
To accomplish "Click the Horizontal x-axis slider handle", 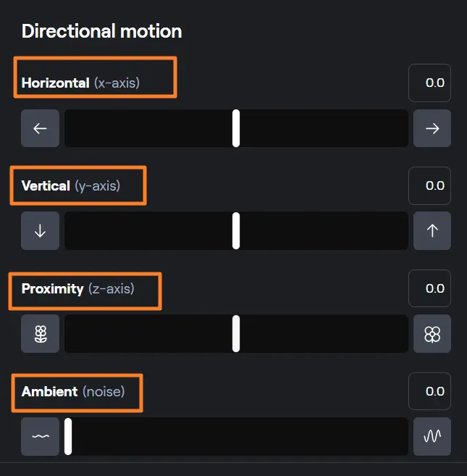I will pyautogui.click(x=236, y=128).
